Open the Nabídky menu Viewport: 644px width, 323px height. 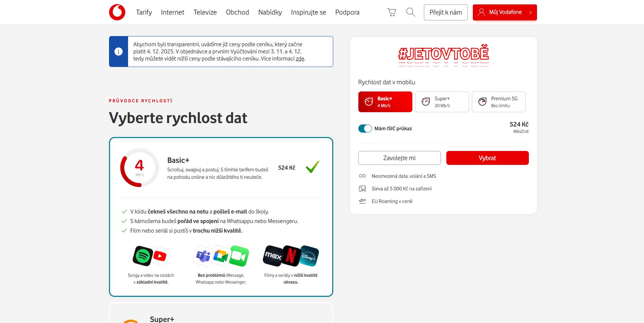pos(270,12)
